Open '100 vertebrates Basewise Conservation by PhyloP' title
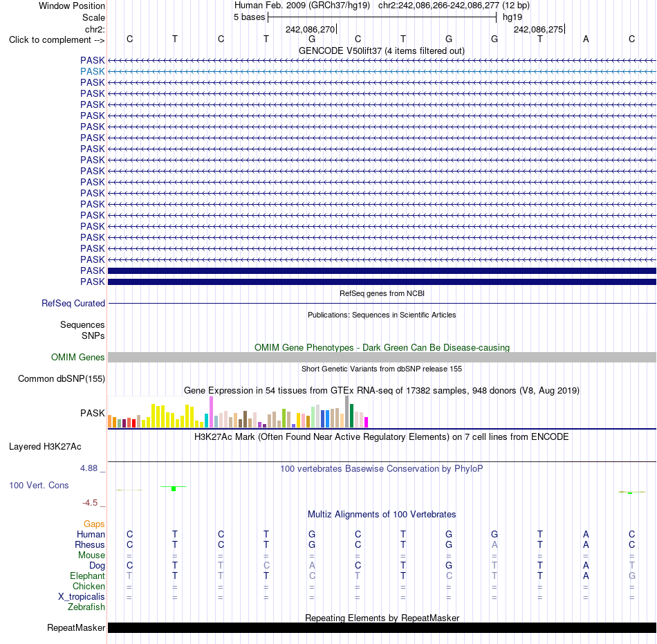The image size is (657, 644). click(x=382, y=469)
